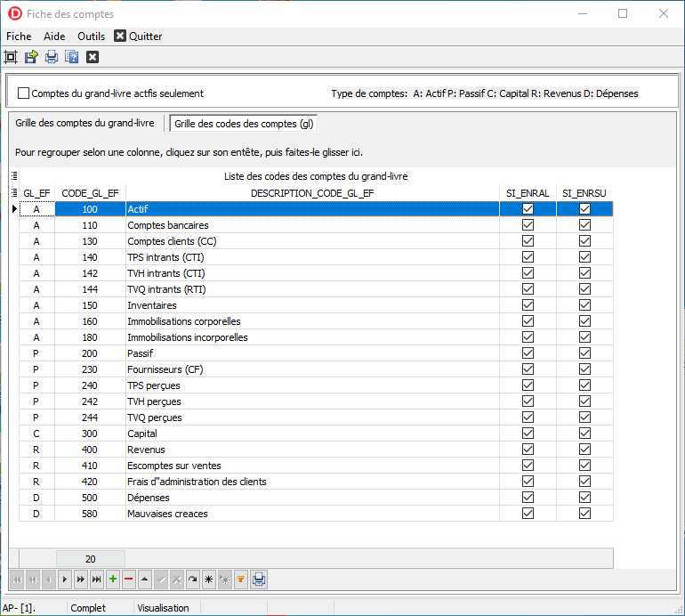The image size is (685, 616).
Task: Print the grid using the navigator printer icon
Action: pyautogui.click(x=259, y=580)
